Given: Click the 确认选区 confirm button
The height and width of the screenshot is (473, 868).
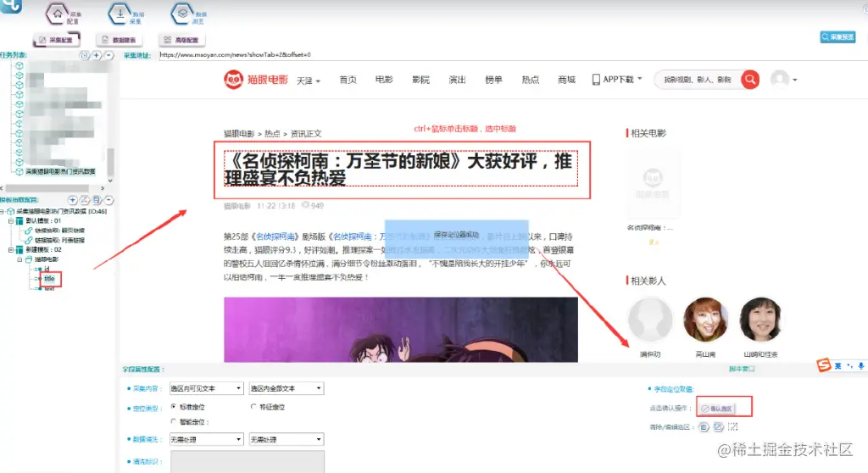Looking at the screenshot, I should pyautogui.click(x=717, y=409).
